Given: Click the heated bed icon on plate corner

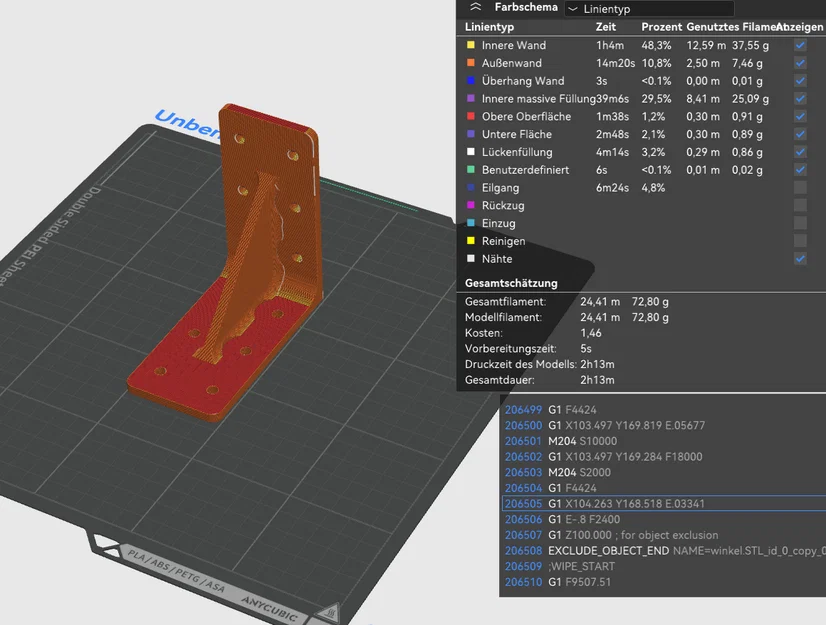Looking at the screenshot, I should pos(331,613).
